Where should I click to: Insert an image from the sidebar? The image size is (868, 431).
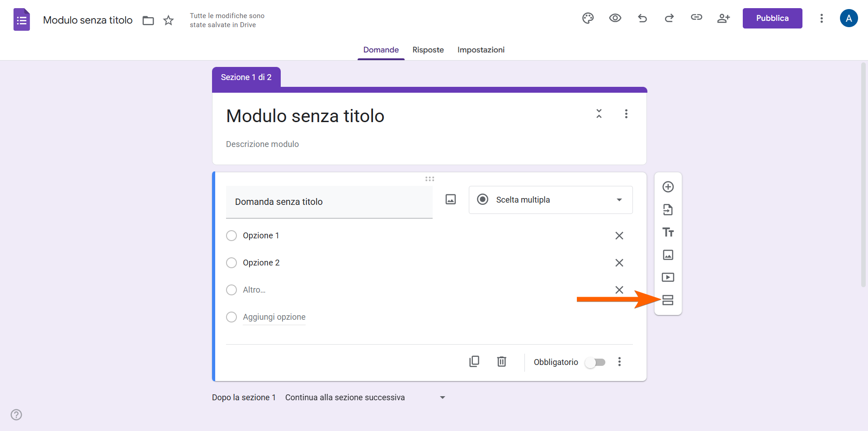coord(668,255)
